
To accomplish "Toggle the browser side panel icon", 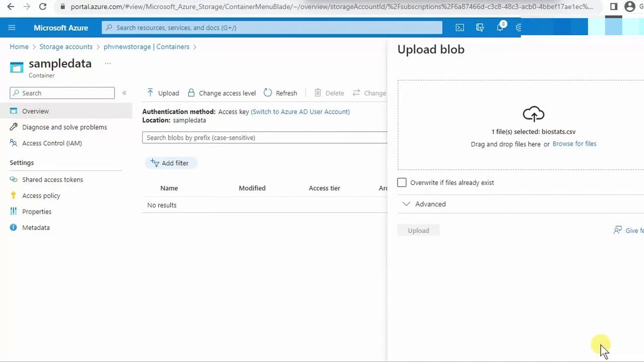I will [x=614, y=7].
